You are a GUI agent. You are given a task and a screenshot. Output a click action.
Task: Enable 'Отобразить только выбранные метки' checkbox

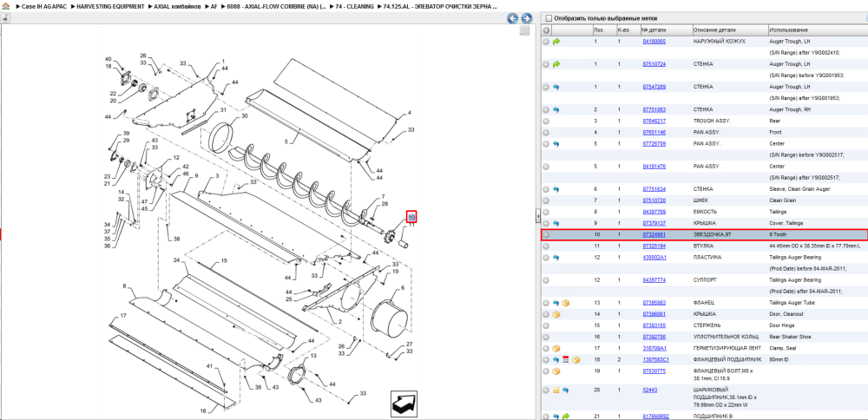click(549, 17)
